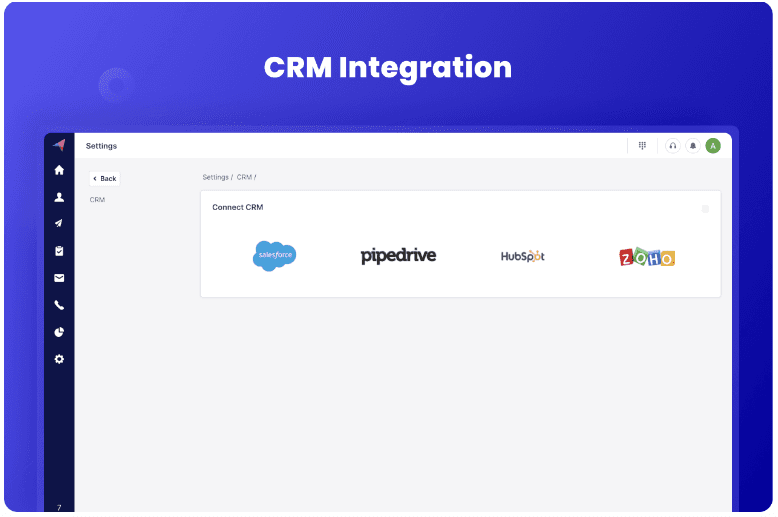Screen dimensions: 778x517
Task: Connect the Pipedrive CRM
Action: click(398, 256)
